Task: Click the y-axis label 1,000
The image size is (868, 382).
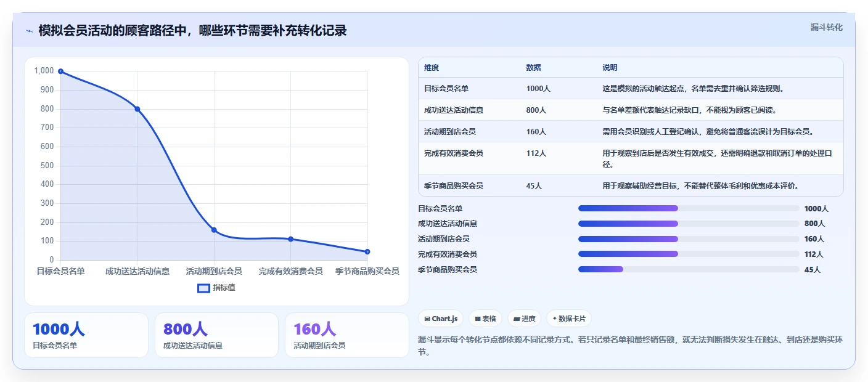Action: [x=44, y=71]
